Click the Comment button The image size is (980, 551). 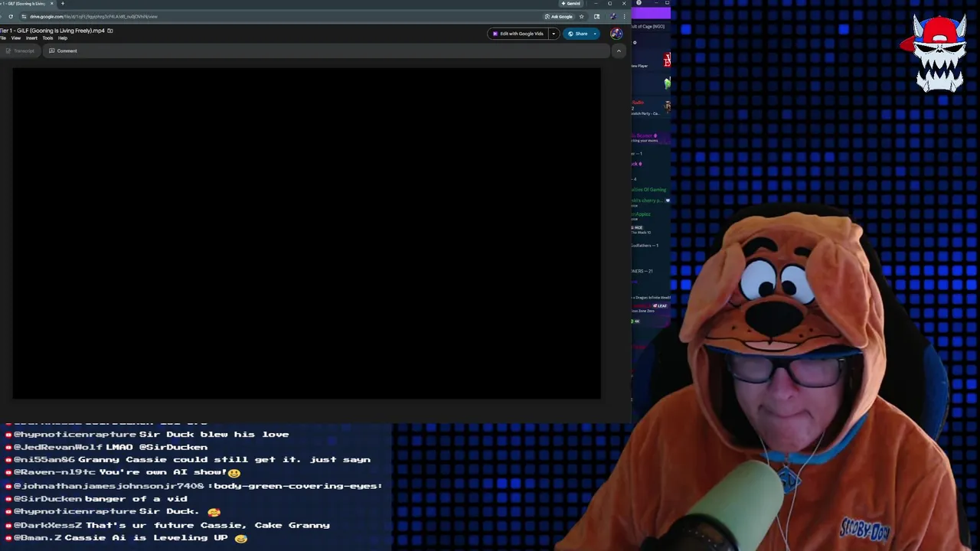[63, 51]
